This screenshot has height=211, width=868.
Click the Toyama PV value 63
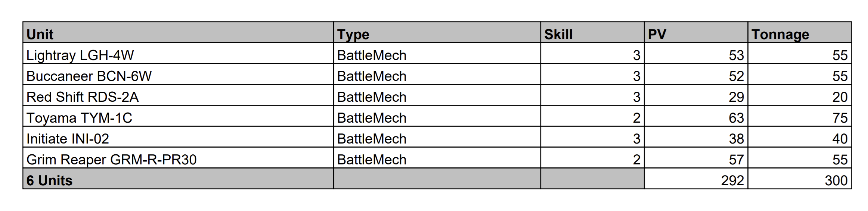click(x=736, y=118)
